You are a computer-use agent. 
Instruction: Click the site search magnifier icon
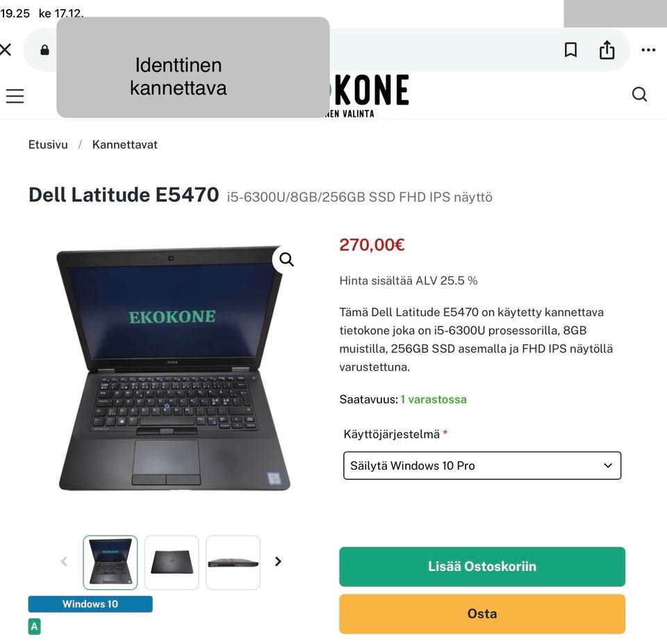coord(639,94)
